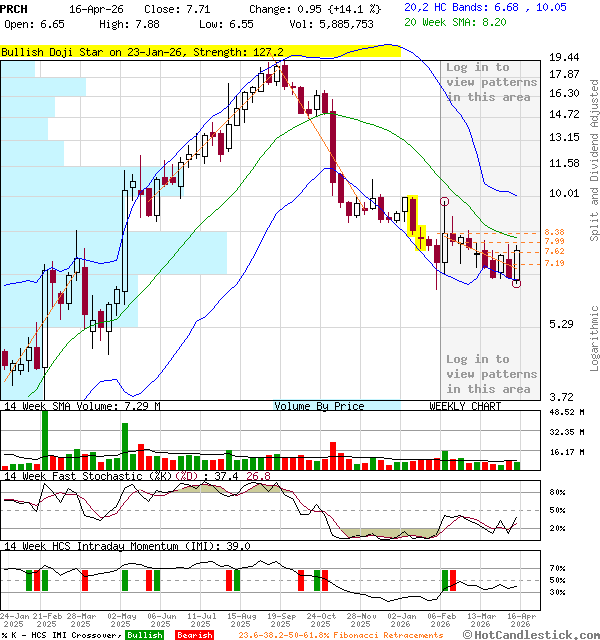The image size is (600, 640).
Task: Click the Fibonacci Retracements legend text
Action: 340,635
